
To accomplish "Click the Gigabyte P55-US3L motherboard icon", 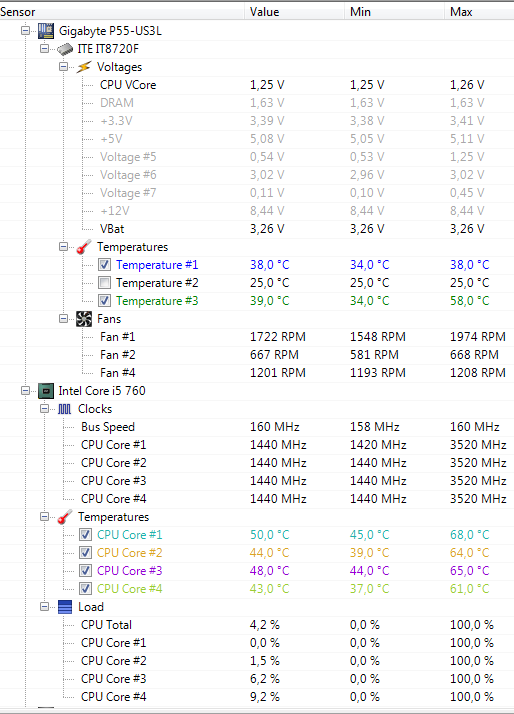I will (46, 31).
